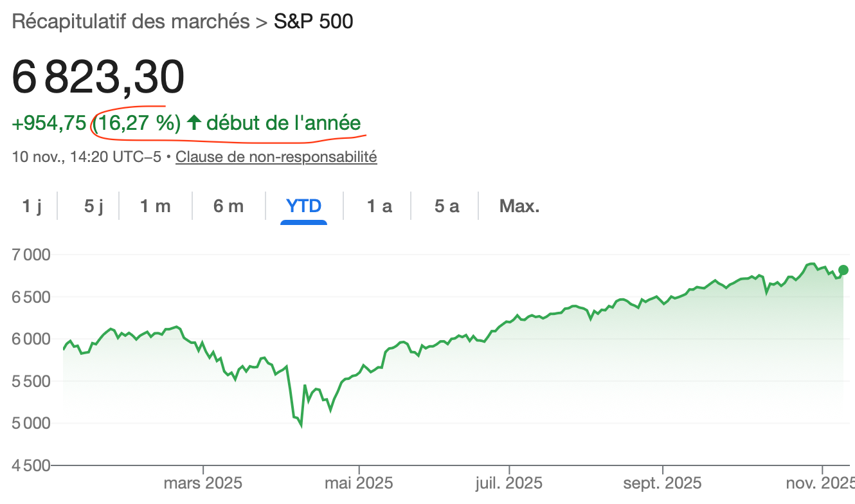Viewport: 855px width, 504px height.
Task: Select the 5 j range tab
Action: (x=94, y=206)
